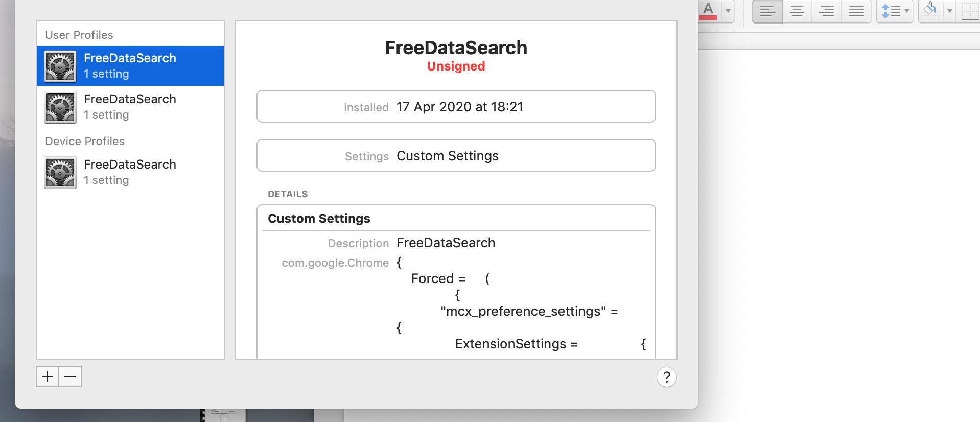980x422 pixels.
Task: Click the Custom Settings summary row
Action: [x=456, y=156]
